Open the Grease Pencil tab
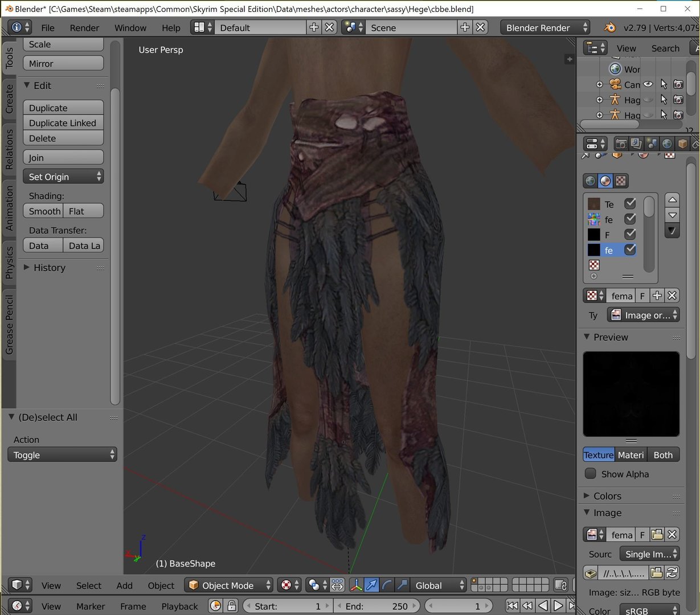This screenshot has height=615, width=700. pos(9,325)
